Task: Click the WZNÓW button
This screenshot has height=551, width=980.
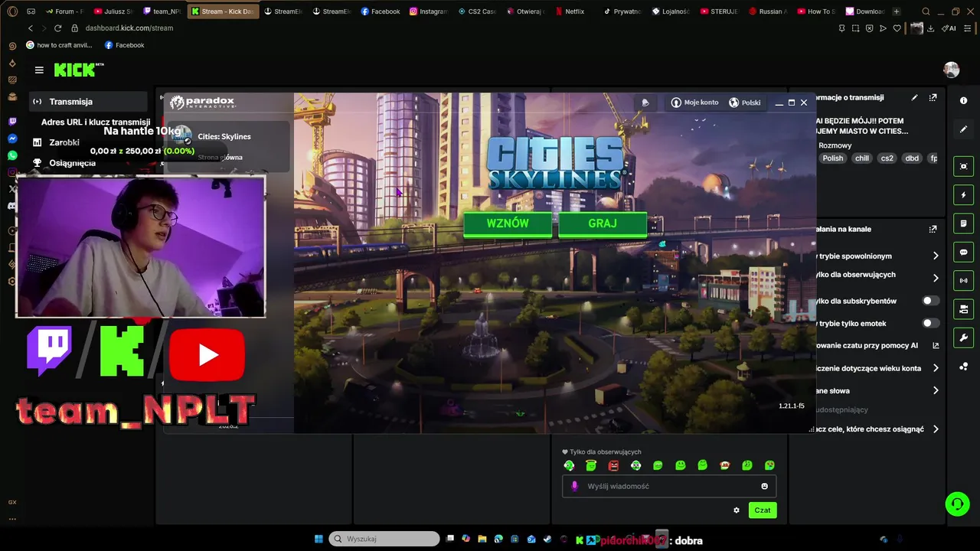Action: click(508, 223)
